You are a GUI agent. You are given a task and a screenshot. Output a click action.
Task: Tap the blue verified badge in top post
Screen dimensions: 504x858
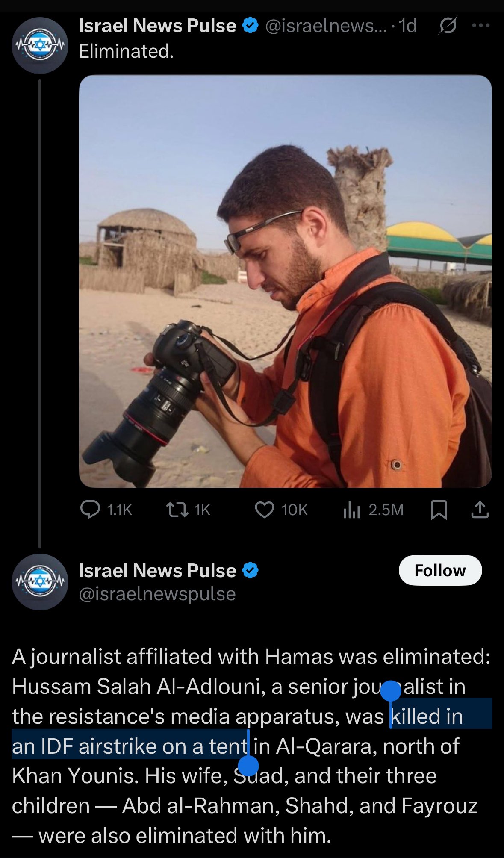click(250, 26)
